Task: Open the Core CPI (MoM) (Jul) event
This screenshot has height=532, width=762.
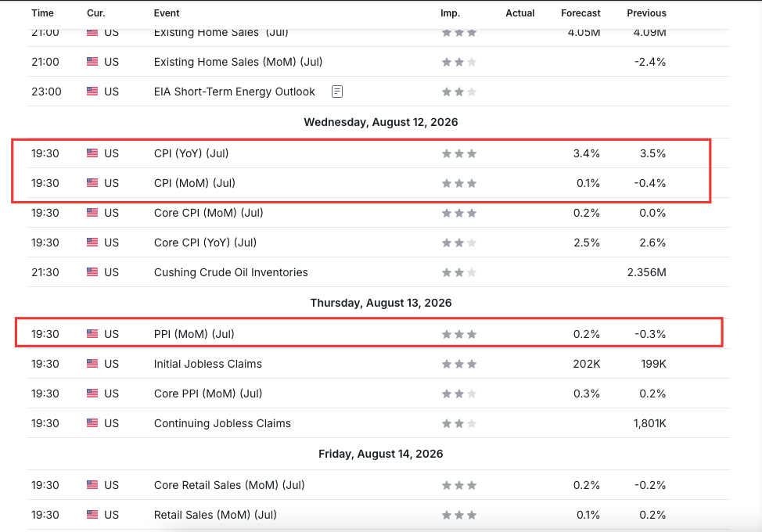Action: [208, 213]
